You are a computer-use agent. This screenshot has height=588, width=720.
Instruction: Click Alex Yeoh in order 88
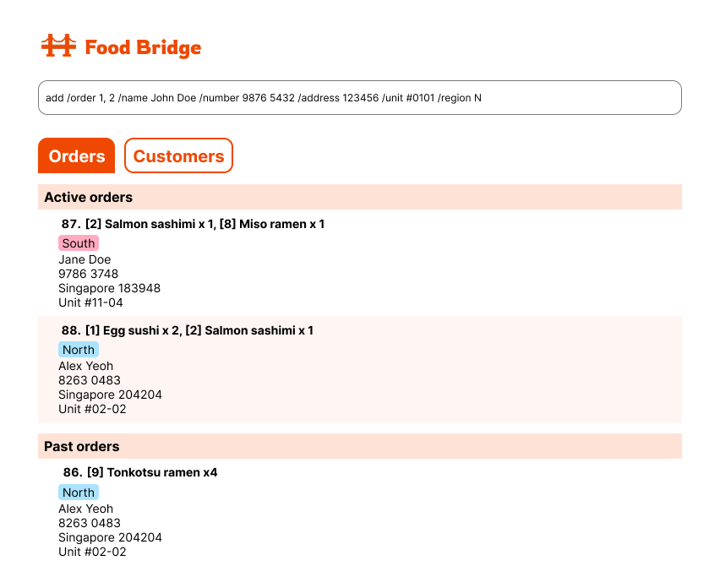tap(85, 366)
